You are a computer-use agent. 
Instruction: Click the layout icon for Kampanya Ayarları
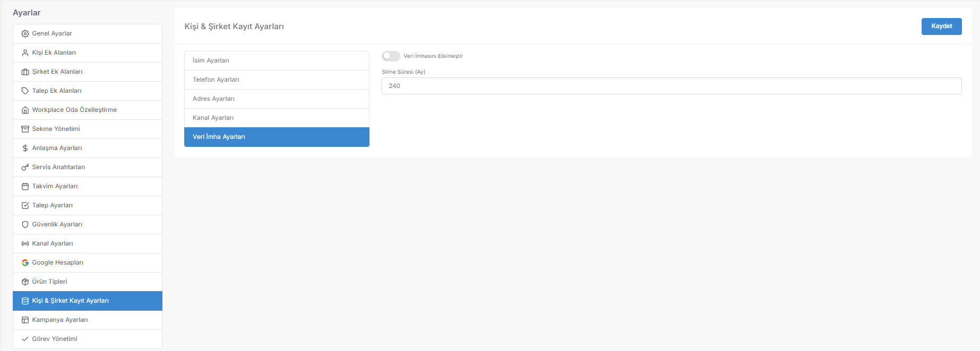pos(25,320)
